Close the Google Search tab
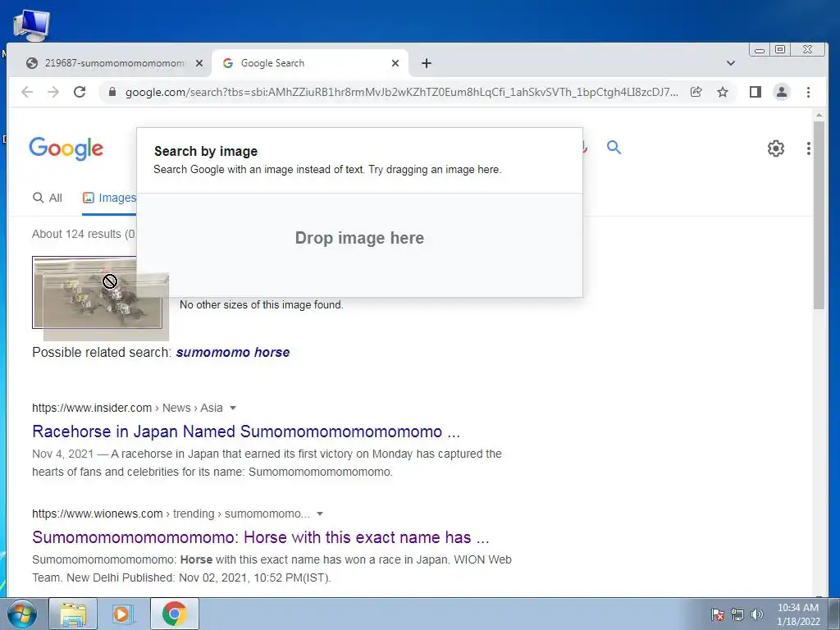 [x=395, y=63]
